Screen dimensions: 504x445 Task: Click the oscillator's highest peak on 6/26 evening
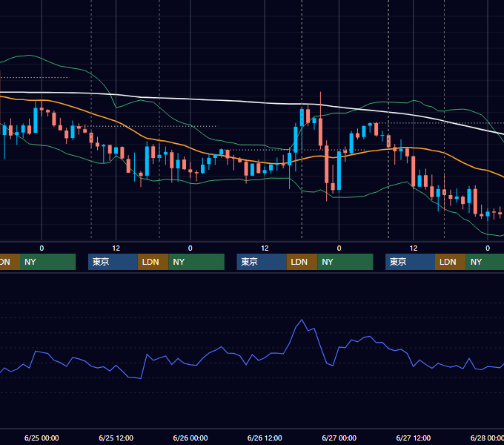(302, 320)
